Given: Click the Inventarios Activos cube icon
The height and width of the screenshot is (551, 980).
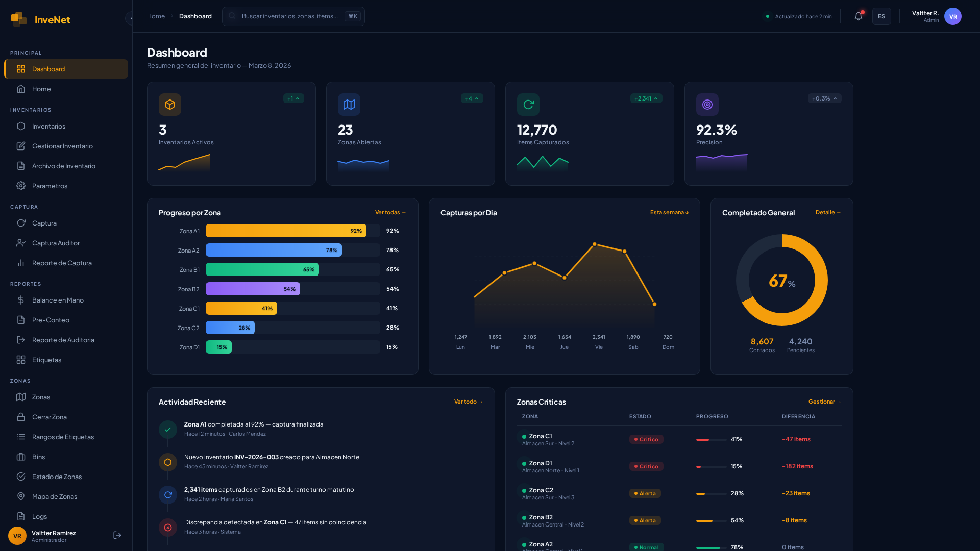Looking at the screenshot, I should [x=170, y=105].
